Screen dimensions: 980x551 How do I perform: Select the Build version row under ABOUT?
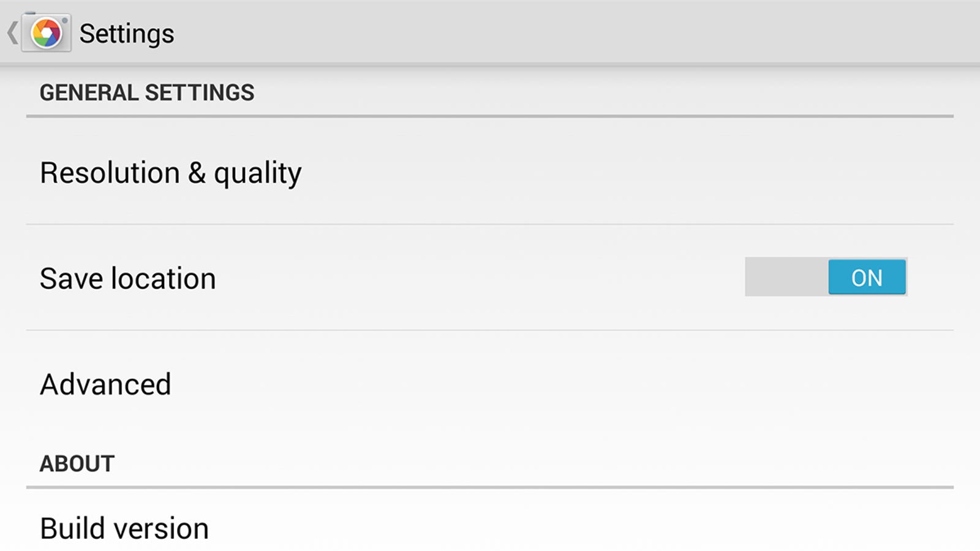pyautogui.click(x=490, y=527)
